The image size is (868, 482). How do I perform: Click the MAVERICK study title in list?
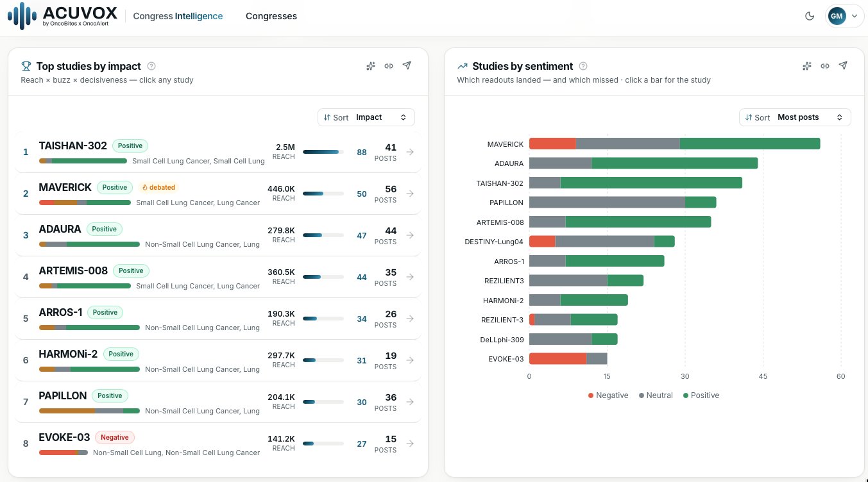(65, 187)
